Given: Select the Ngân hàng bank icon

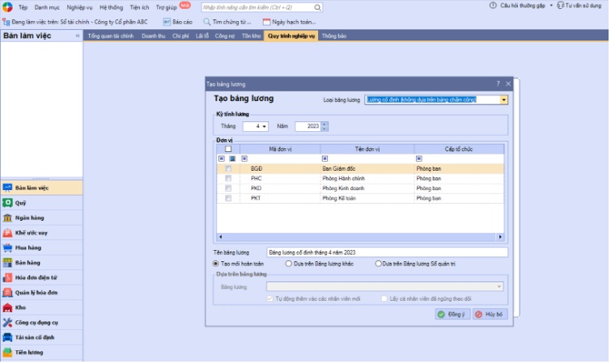Looking at the screenshot, I should coord(8,218).
